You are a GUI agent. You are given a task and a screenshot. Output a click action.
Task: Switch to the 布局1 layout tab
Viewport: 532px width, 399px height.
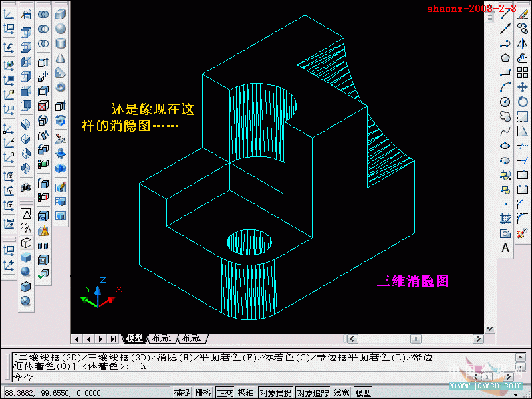click(162, 338)
